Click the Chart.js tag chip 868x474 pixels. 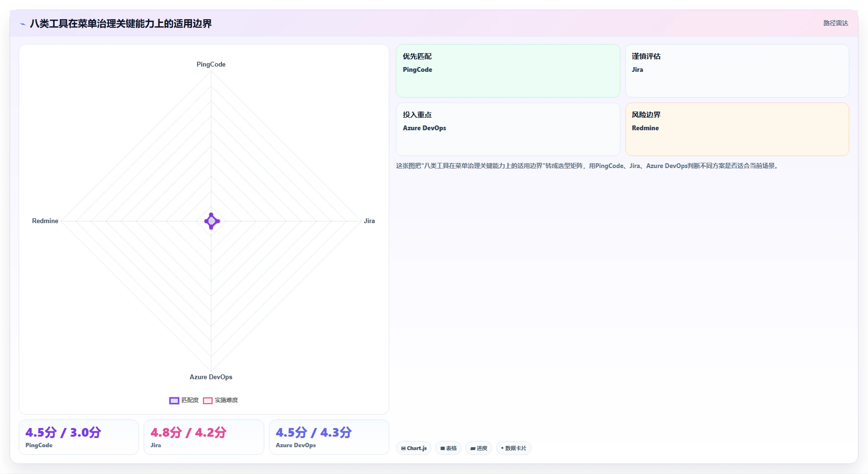point(414,448)
